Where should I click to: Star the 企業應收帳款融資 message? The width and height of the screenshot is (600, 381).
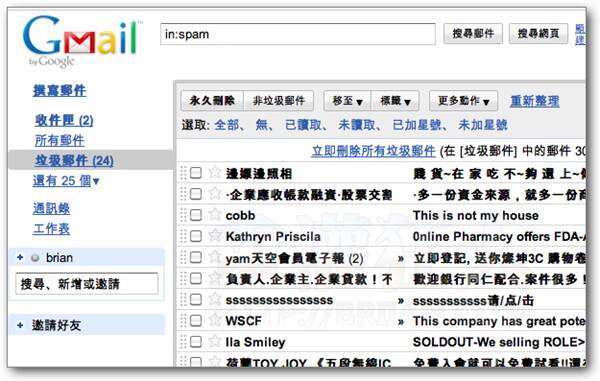coord(215,193)
